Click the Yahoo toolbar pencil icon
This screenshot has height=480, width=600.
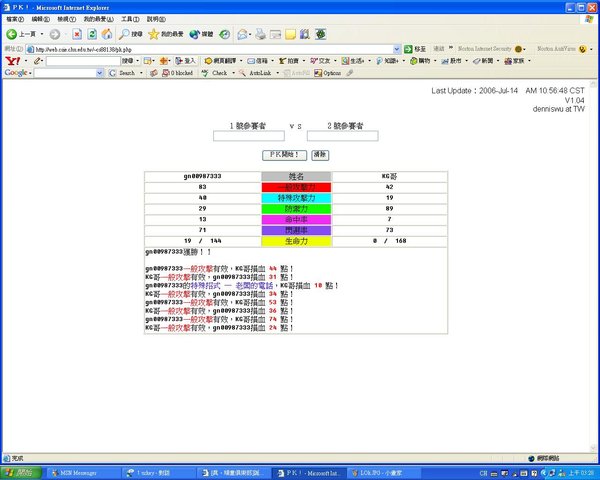coord(37,61)
